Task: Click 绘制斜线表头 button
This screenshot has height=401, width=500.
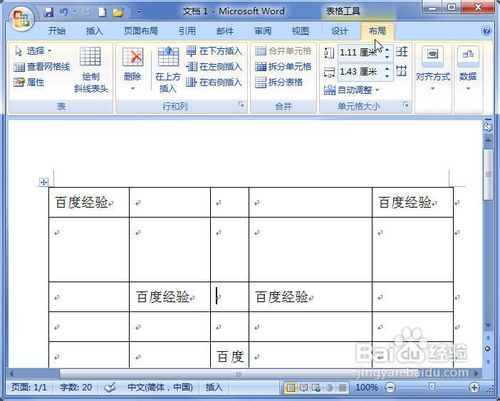Action: pos(91,69)
